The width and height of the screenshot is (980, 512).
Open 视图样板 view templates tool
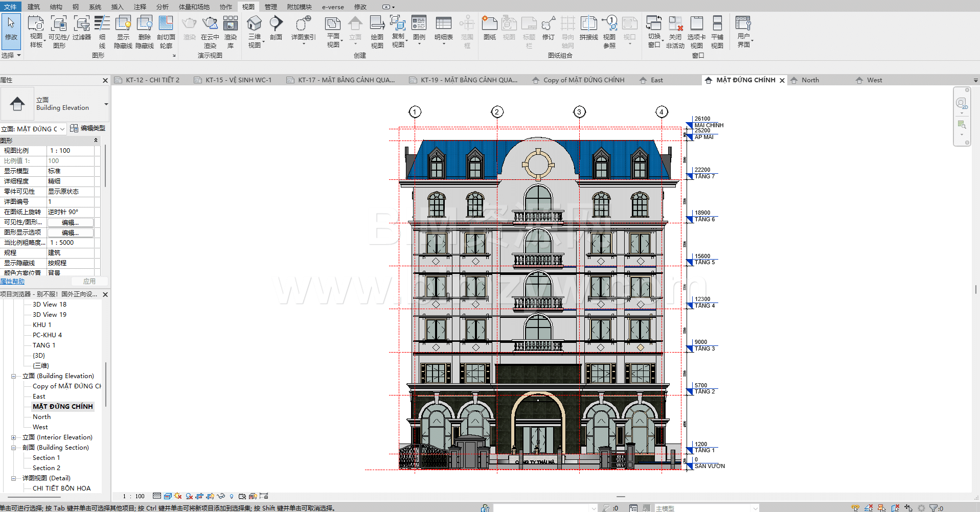pyautogui.click(x=36, y=32)
